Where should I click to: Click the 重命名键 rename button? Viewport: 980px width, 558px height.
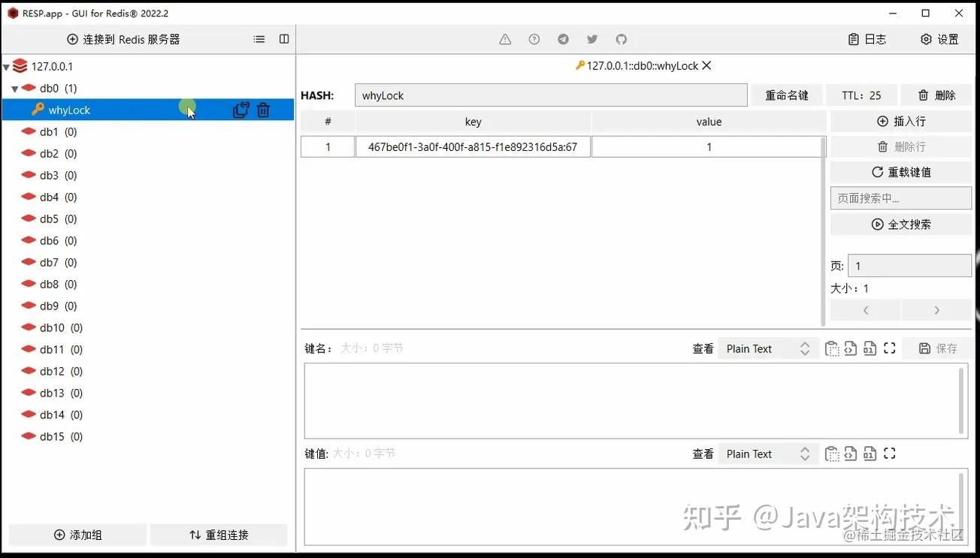pyautogui.click(x=787, y=95)
